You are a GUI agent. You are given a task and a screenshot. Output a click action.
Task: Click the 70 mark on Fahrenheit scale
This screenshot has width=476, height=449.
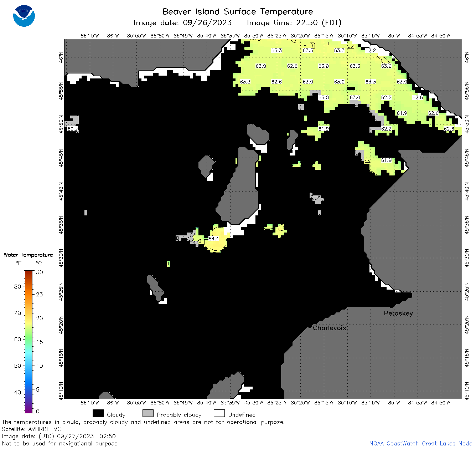click(17, 313)
